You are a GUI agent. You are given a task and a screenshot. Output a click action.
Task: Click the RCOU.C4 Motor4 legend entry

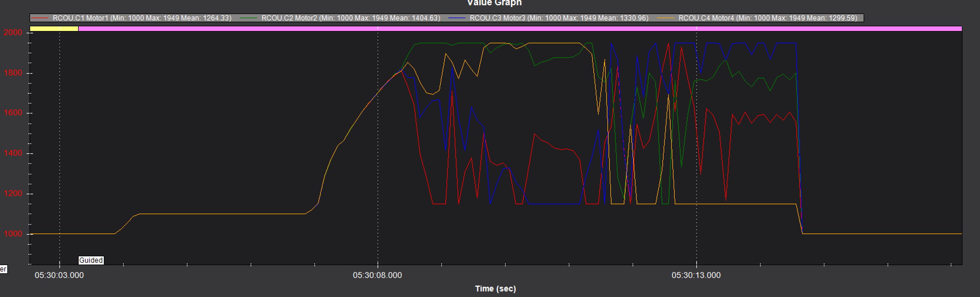coord(768,18)
